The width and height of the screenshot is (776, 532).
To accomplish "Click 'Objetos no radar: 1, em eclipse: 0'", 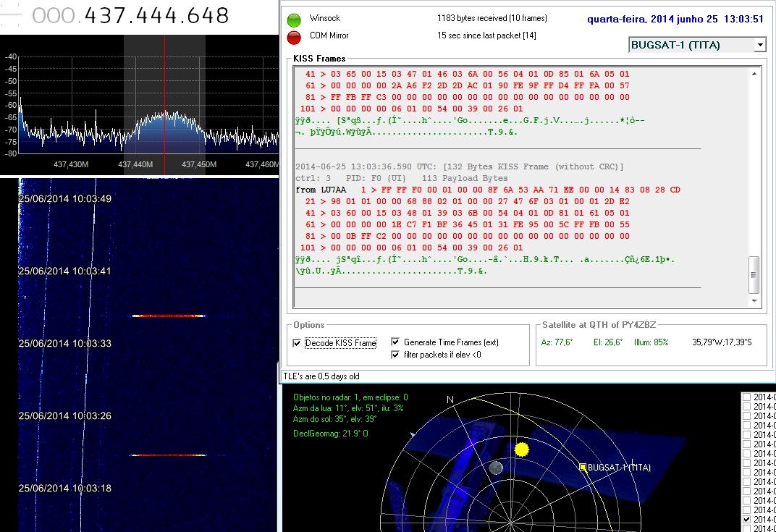I will click(x=350, y=397).
